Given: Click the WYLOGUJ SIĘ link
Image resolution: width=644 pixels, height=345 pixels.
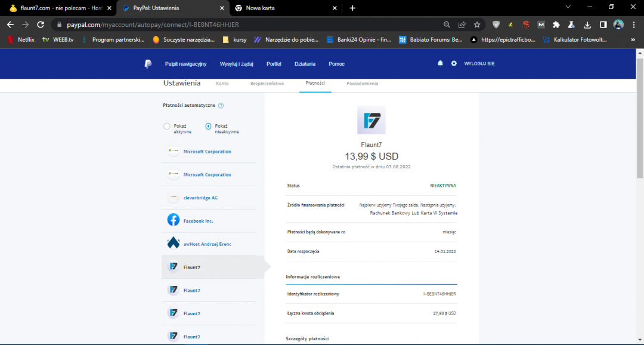Looking at the screenshot, I should tap(479, 64).
